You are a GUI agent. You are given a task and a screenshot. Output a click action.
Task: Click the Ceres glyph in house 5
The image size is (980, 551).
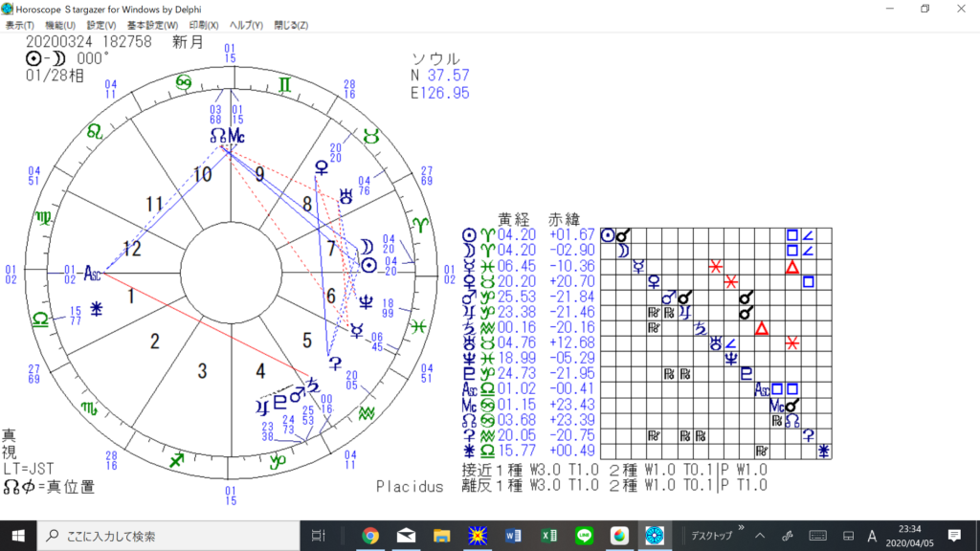point(335,364)
